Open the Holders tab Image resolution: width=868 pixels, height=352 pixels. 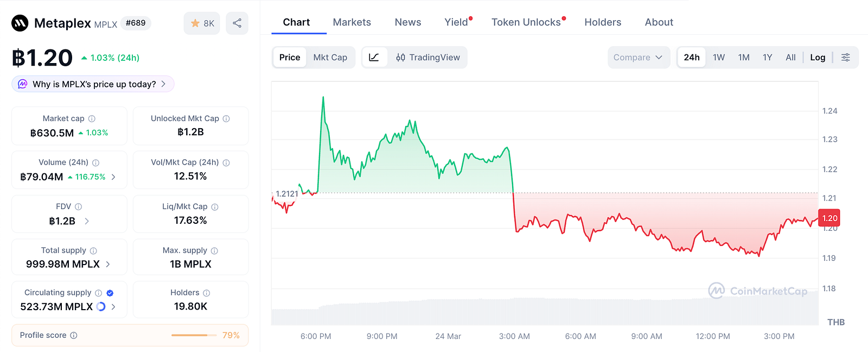pyautogui.click(x=603, y=22)
